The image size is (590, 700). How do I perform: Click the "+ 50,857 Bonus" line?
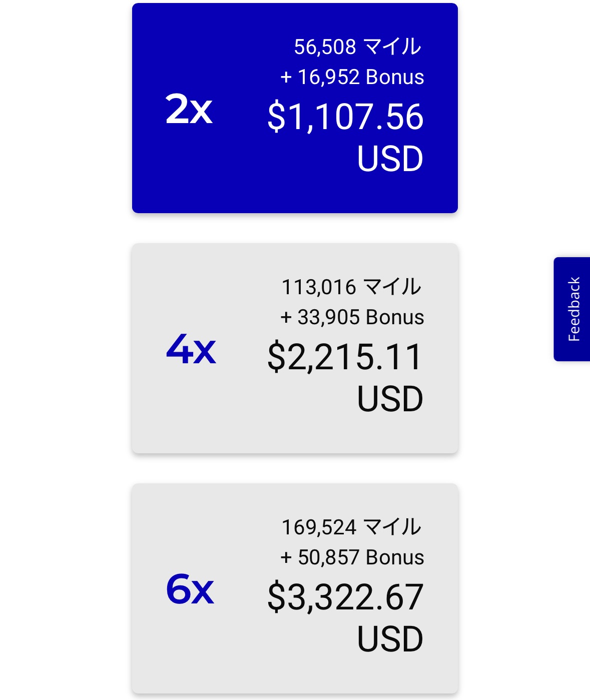(x=352, y=558)
